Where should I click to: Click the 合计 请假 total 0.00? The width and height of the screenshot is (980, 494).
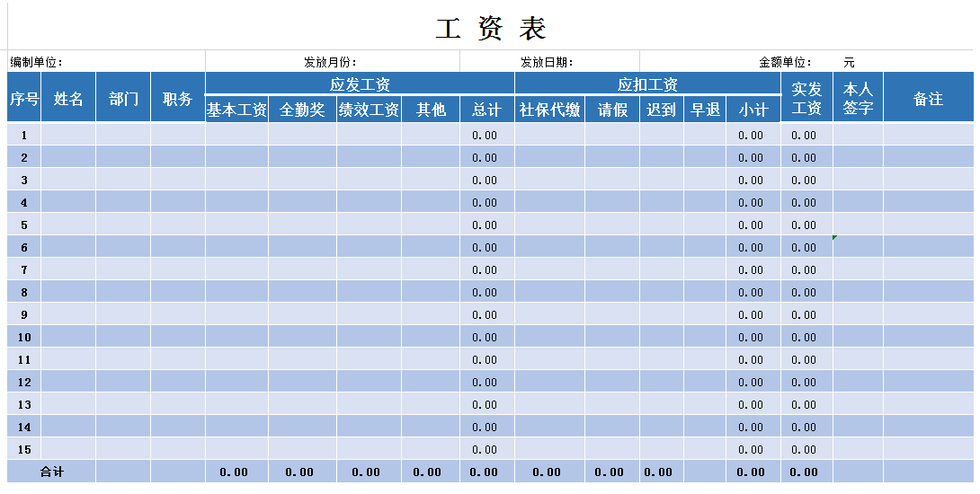pyautogui.click(x=612, y=472)
